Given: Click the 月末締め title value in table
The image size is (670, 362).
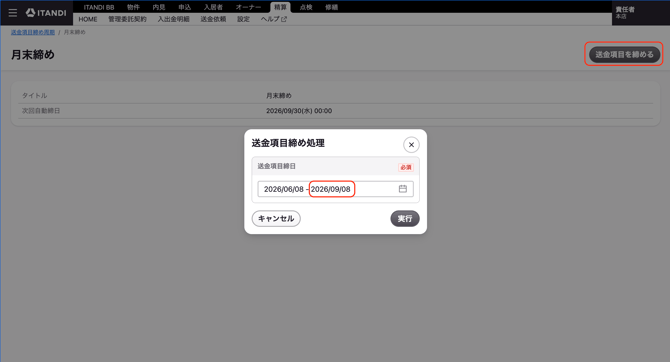Looking at the screenshot, I should pyautogui.click(x=279, y=95).
